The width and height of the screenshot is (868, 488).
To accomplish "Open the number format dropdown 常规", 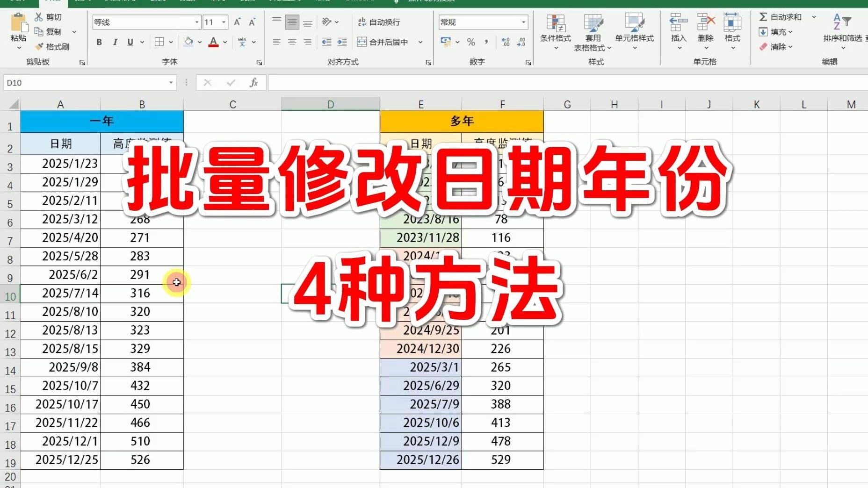I will pos(523,22).
